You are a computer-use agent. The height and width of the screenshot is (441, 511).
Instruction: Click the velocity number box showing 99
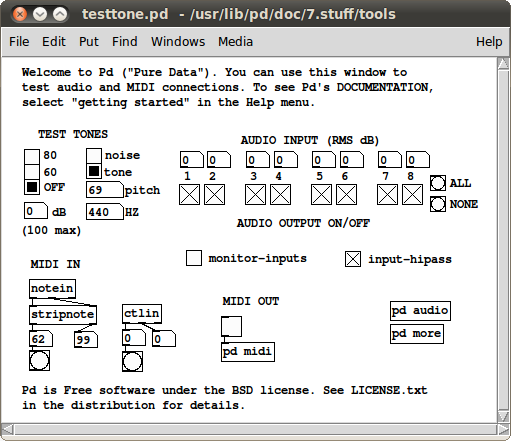click(86, 340)
